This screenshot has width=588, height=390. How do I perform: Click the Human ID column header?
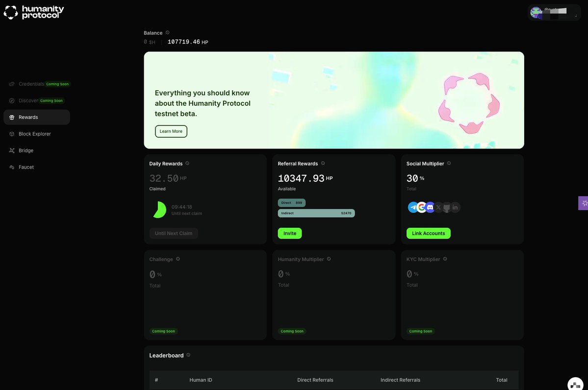201,380
